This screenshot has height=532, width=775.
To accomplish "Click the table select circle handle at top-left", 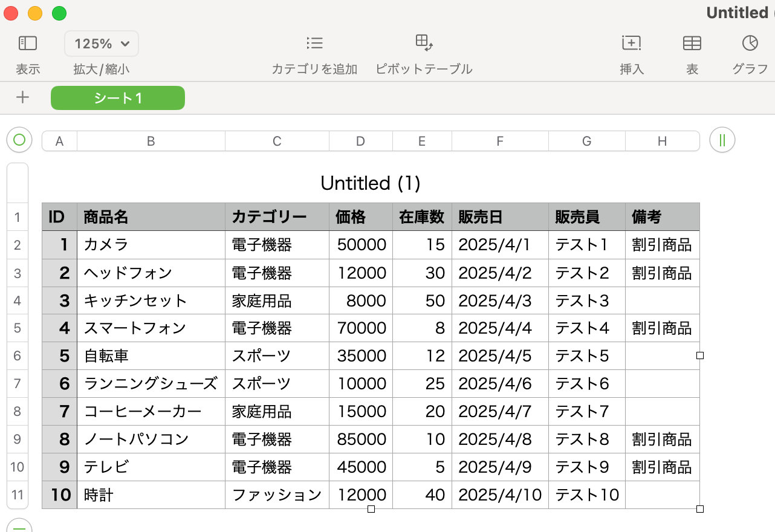I will [x=19, y=140].
